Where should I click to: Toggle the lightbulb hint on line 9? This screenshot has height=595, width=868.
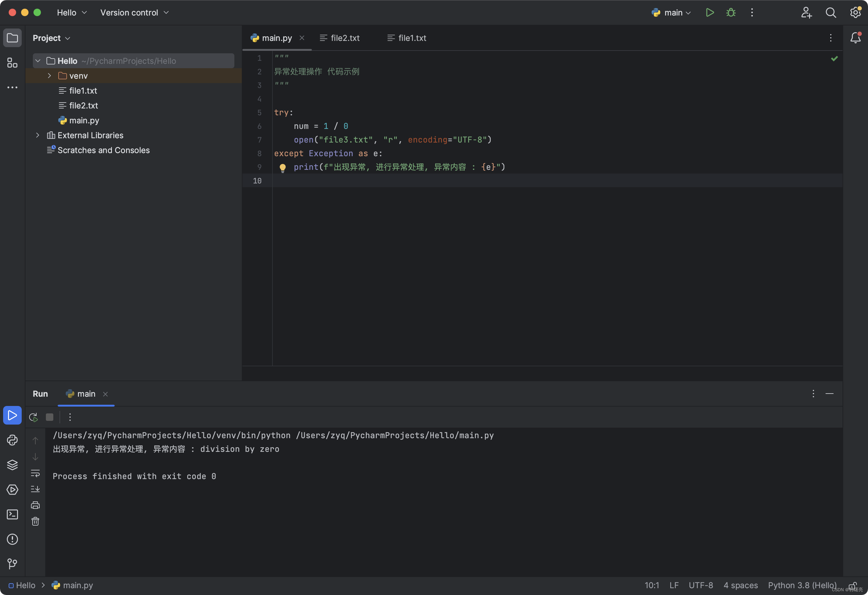point(282,167)
